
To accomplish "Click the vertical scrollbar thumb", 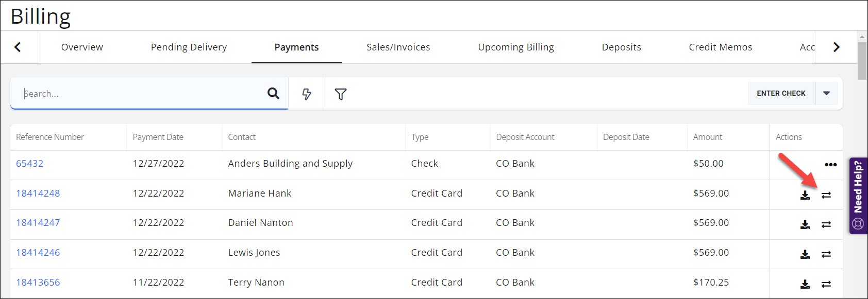I will [862, 61].
